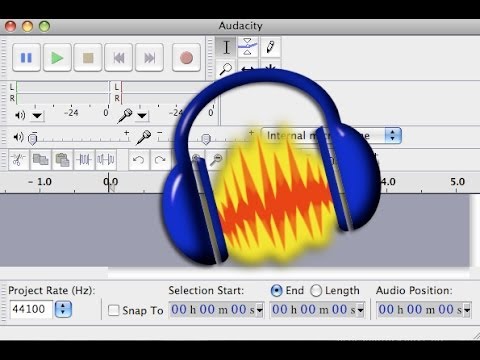The width and height of the screenshot is (480, 360).
Task: Click timeline ruler at 5.0 mark
Action: [x=457, y=182]
